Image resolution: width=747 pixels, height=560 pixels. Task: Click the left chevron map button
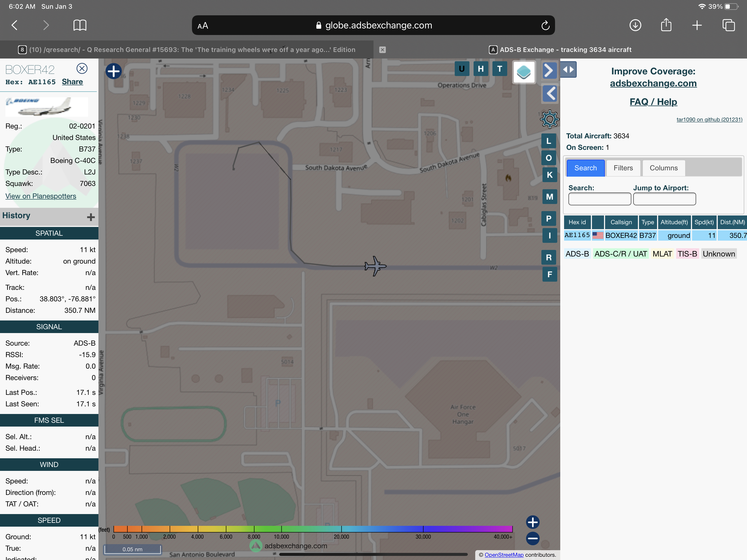pos(550,94)
